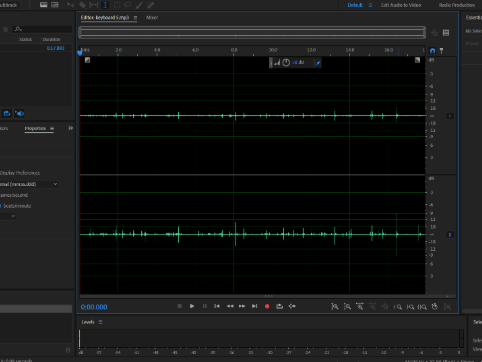Zoom to time preset
Screen dimensions: 482x362
[x=435, y=306]
